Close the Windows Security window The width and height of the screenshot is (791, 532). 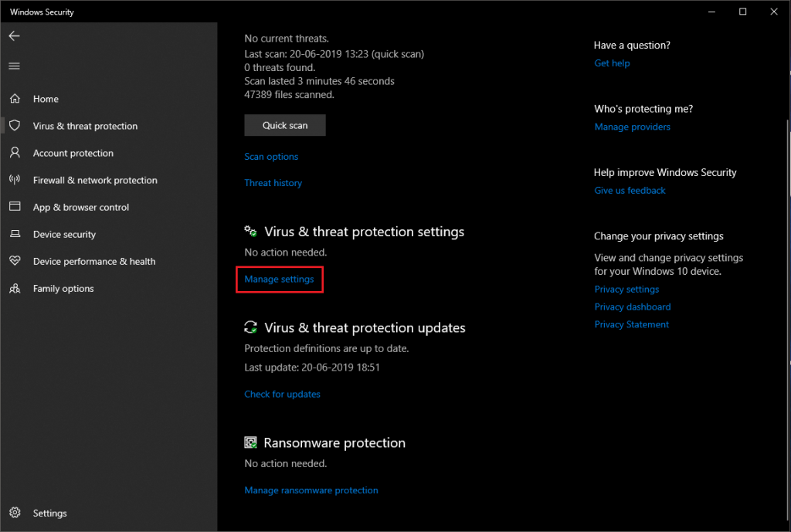774,11
